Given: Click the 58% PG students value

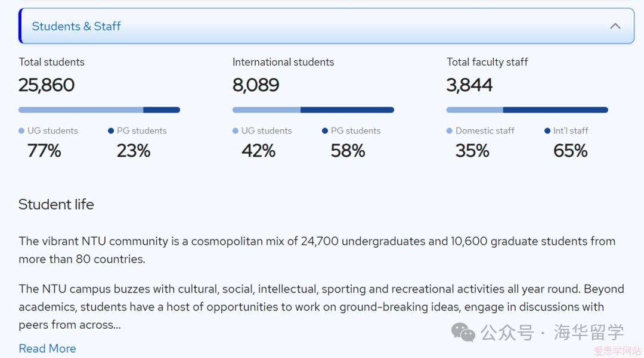Looking at the screenshot, I should [x=348, y=151].
